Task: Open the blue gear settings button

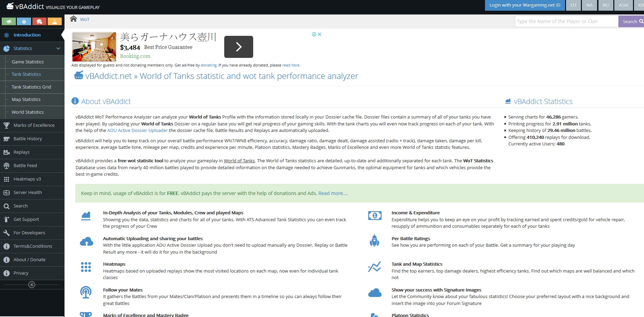Action: coord(24,22)
